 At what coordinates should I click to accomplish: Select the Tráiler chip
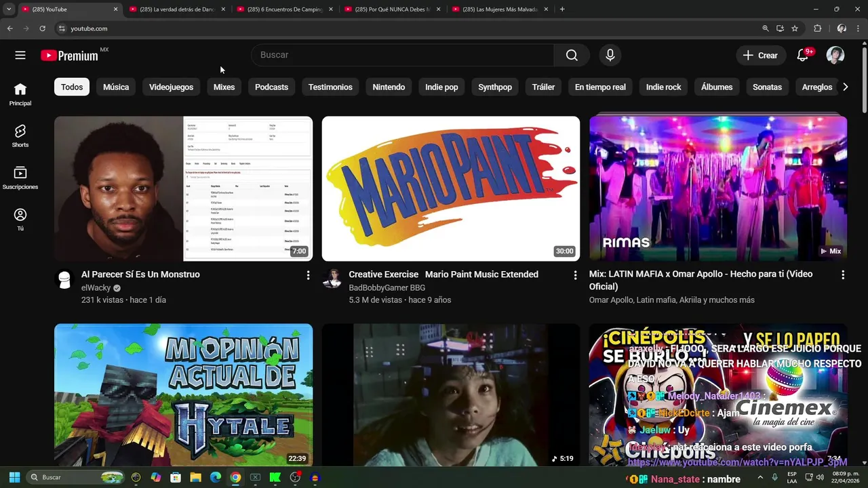click(543, 87)
